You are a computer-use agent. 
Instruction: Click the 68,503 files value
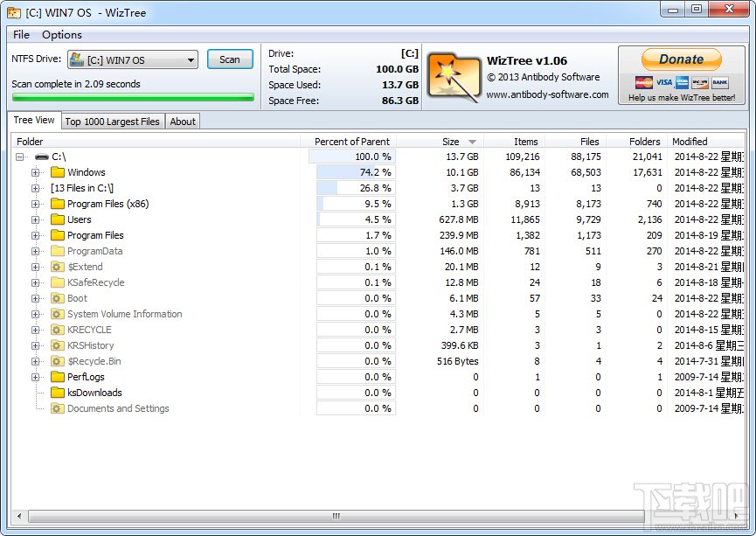(586, 172)
